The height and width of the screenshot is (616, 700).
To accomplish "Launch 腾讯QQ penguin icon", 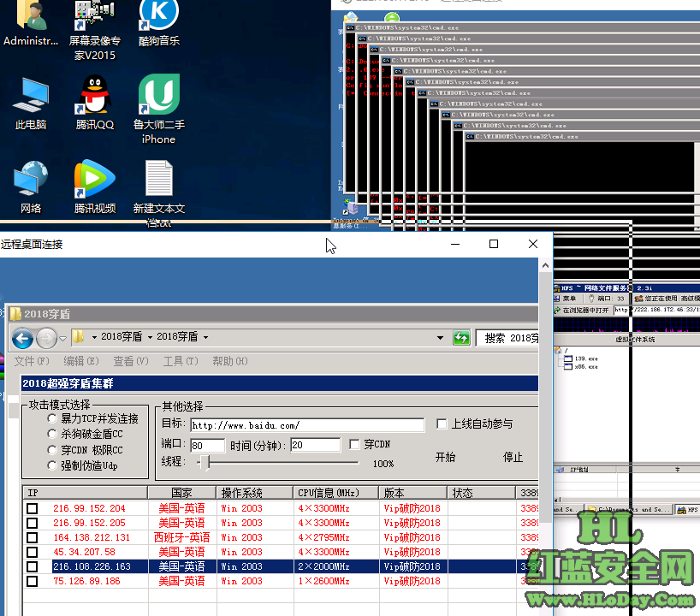I will point(95,103).
